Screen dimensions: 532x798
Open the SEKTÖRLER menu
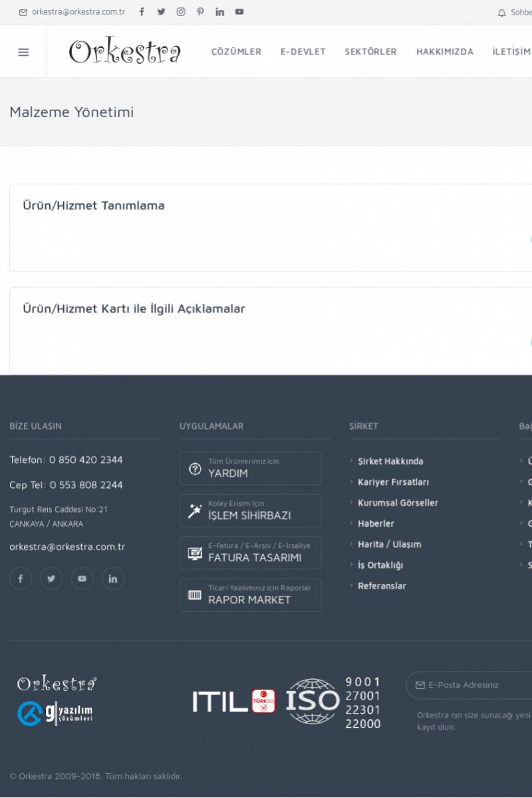(370, 52)
